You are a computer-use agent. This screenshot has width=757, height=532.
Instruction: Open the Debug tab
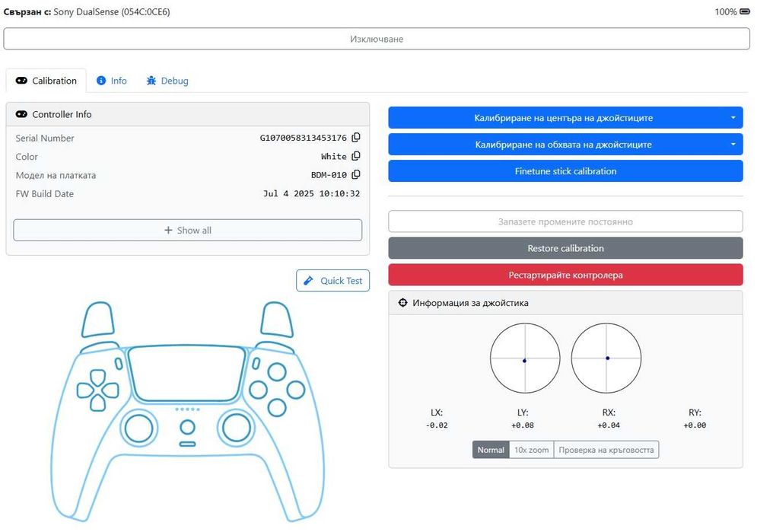click(167, 81)
